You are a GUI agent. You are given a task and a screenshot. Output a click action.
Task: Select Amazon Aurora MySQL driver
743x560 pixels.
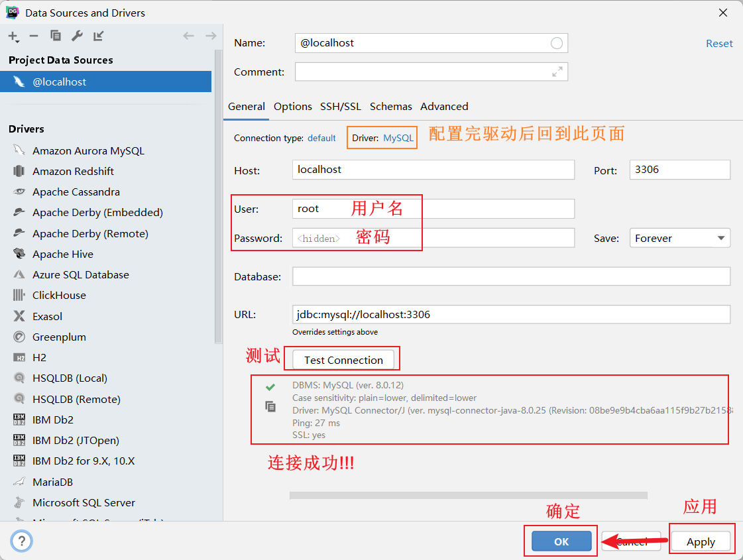pyautogui.click(x=88, y=150)
